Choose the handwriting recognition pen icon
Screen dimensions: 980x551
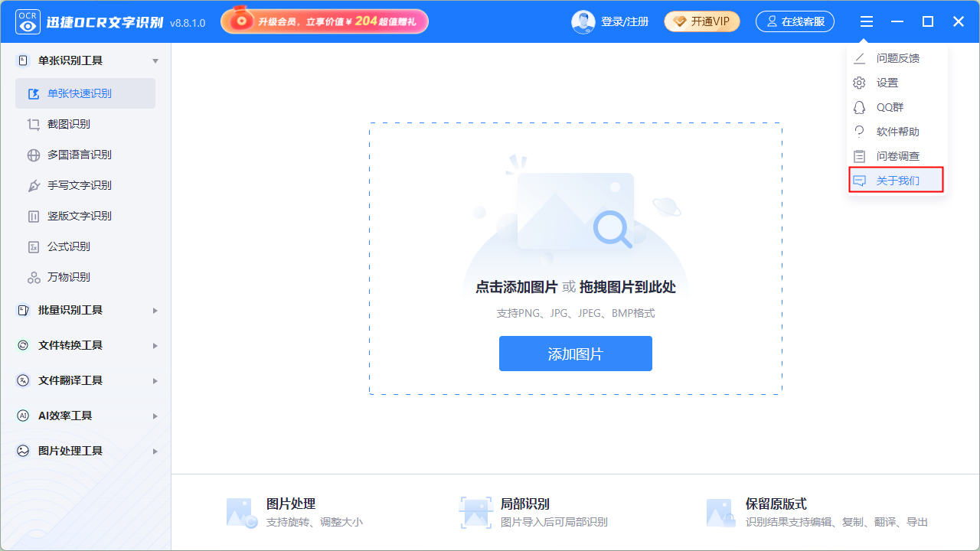tap(34, 185)
